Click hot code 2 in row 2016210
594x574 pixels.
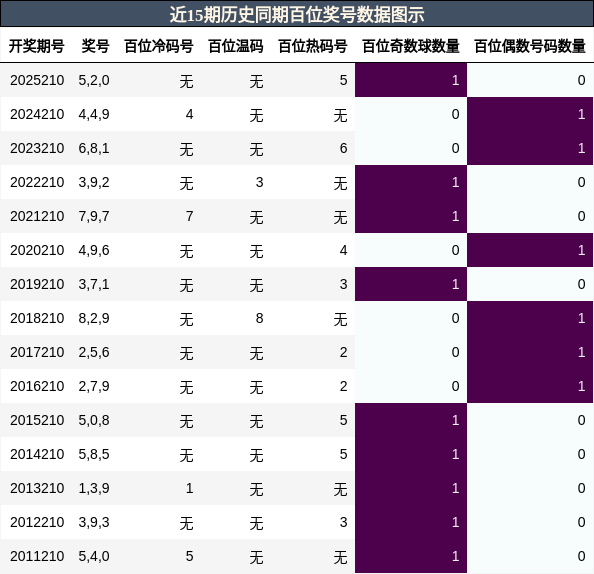click(344, 386)
